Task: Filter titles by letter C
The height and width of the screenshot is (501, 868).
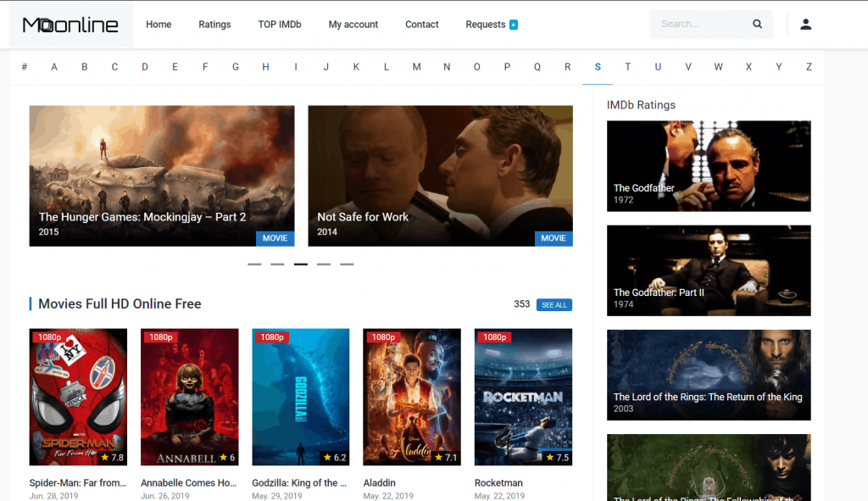Action: (x=114, y=67)
